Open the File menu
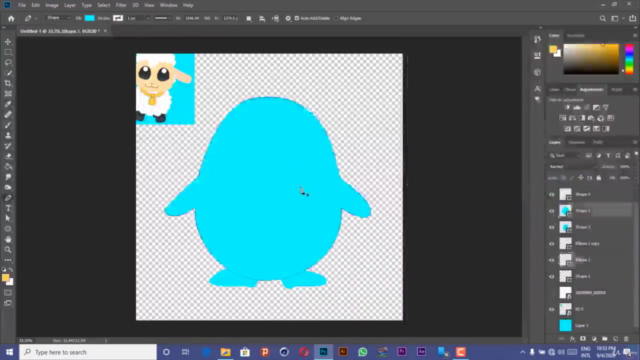The width and height of the screenshot is (640, 360). tap(22, 5)
